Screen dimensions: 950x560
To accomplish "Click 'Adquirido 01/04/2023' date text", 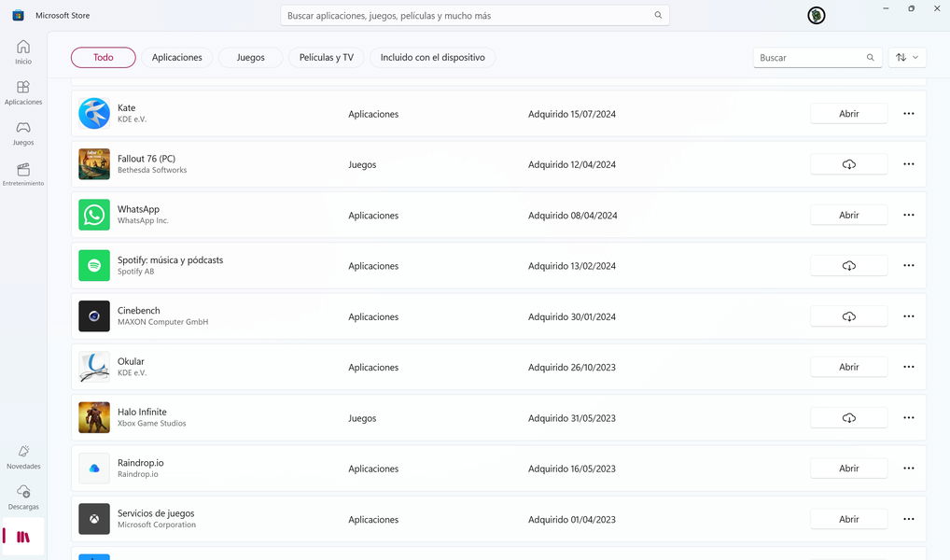I will click(x=572, y=519).
